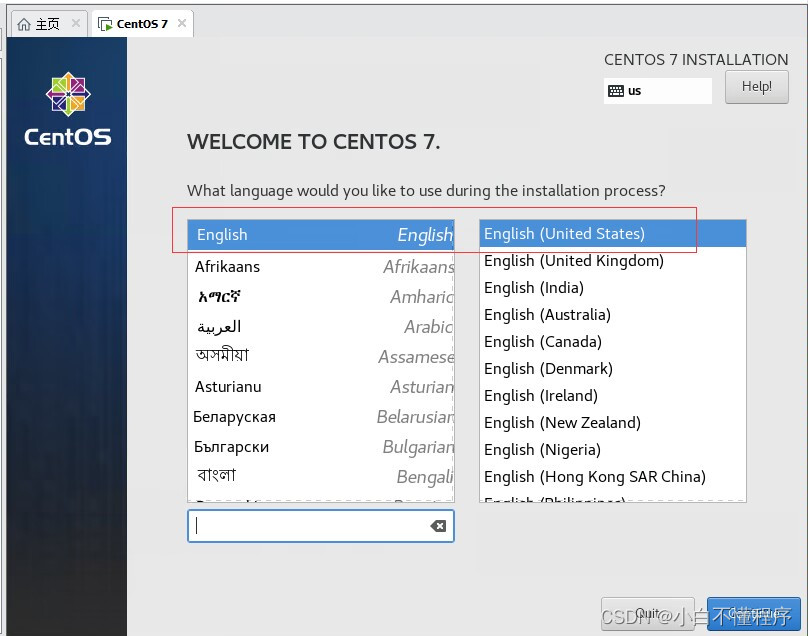
Task: Click the blue Continue button
Action: [x=754, y=614]
